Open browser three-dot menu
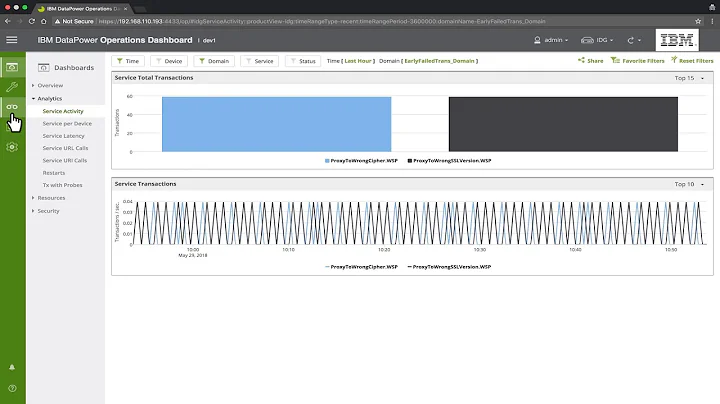 pos(712,21)
